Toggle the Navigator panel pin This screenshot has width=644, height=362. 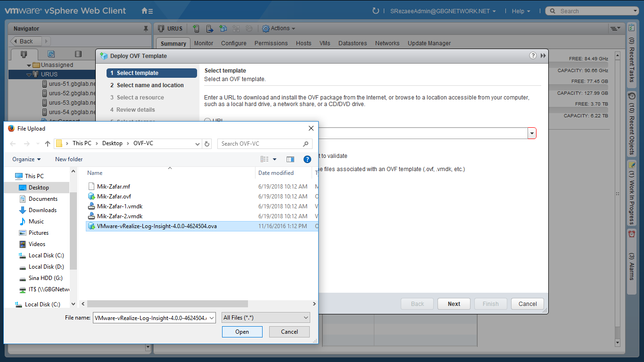146,29
